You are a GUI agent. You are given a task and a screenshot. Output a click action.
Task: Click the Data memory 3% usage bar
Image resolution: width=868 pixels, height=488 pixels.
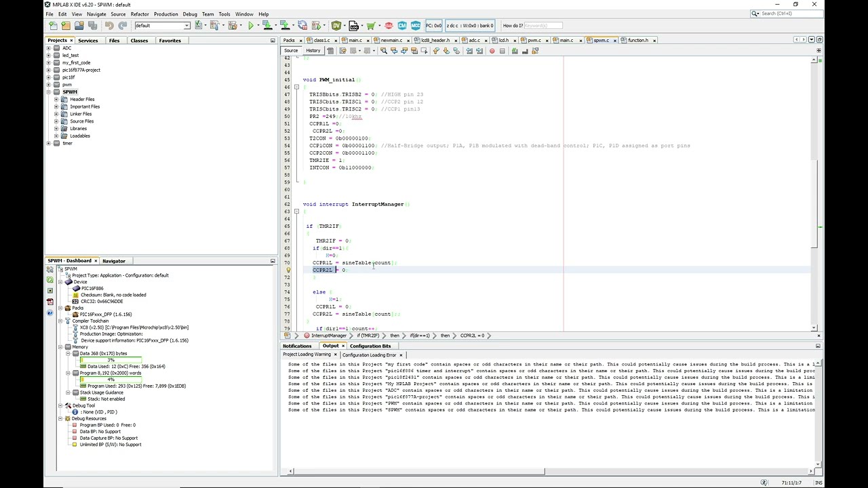pyautogui.click(x=111, y=360)
